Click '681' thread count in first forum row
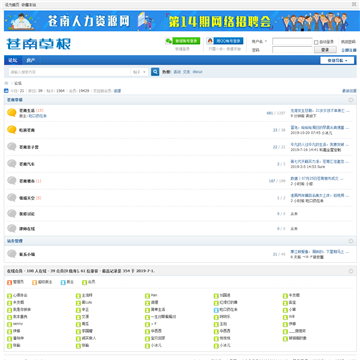360x360 pixels. (x=270, y=113)
